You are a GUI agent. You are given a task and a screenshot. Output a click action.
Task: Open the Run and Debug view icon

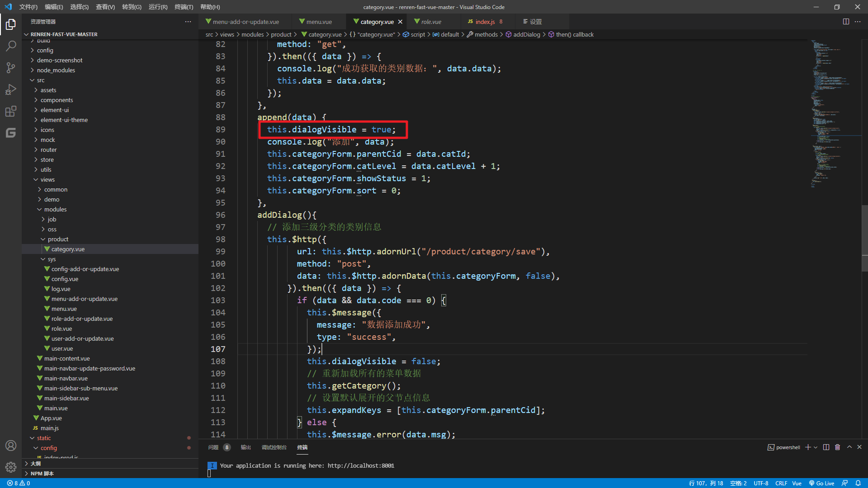[11, 89]
